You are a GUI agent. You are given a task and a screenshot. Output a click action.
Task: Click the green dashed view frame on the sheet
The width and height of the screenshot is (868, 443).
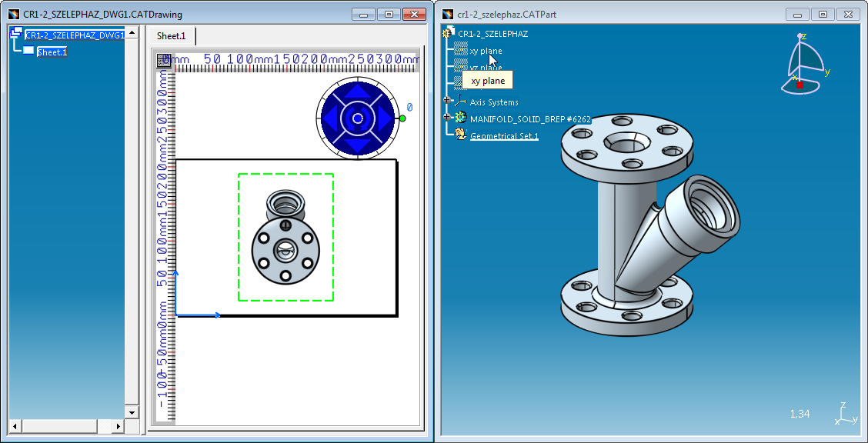point(285,237)
